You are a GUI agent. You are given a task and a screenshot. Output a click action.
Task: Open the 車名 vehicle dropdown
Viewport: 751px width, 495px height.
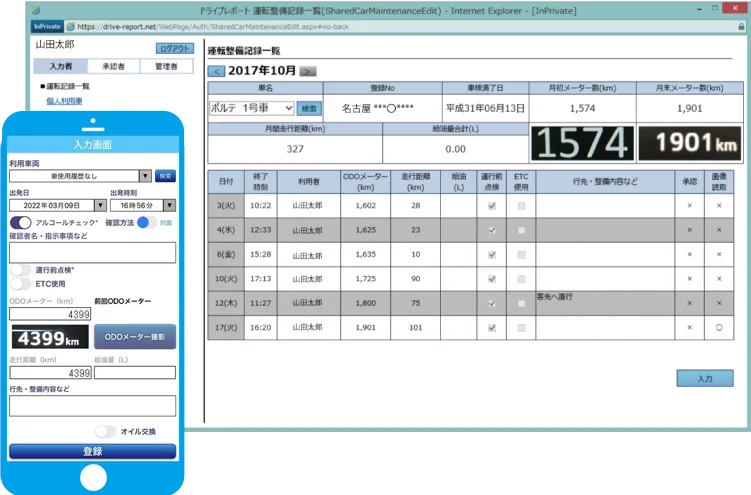[250, 108]
